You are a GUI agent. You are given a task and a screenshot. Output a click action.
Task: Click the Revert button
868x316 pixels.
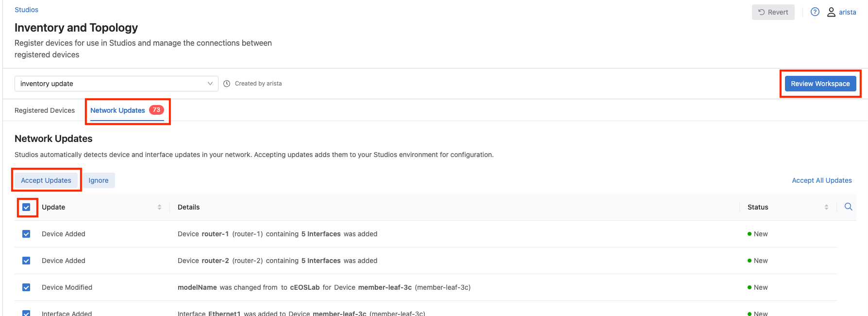click(x=773, y=12)
